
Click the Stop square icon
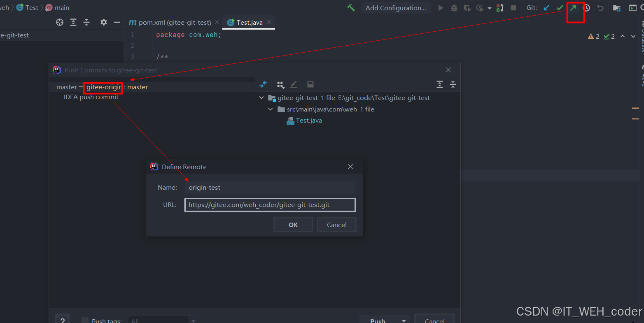coord(513,8)
